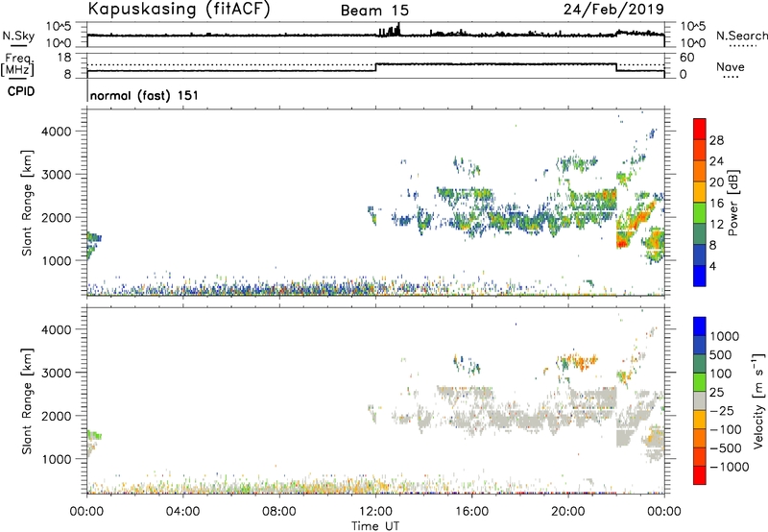Image resolution: width=768 pixels, height=532 pixels.
Task: Click the "N.Sky" legend label
Action: (x=18, y=36)
